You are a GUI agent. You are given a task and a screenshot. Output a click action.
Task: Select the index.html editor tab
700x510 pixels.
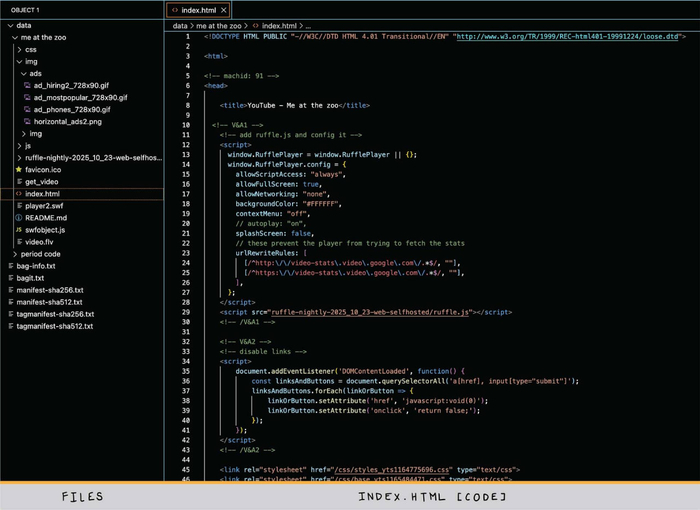click(199, 10)
